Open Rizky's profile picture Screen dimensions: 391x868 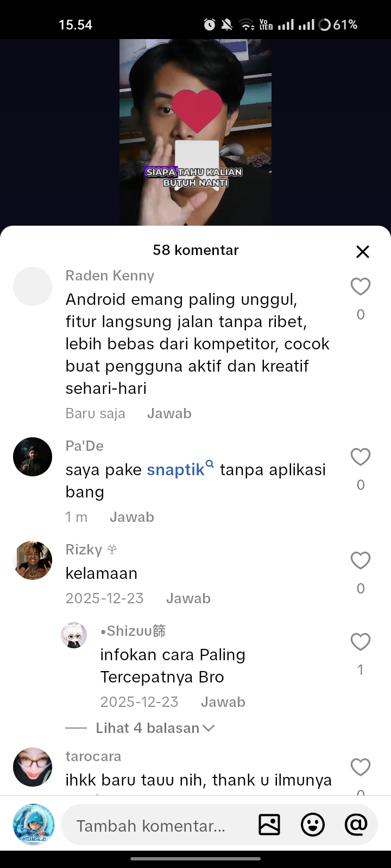tap(33, 560)
